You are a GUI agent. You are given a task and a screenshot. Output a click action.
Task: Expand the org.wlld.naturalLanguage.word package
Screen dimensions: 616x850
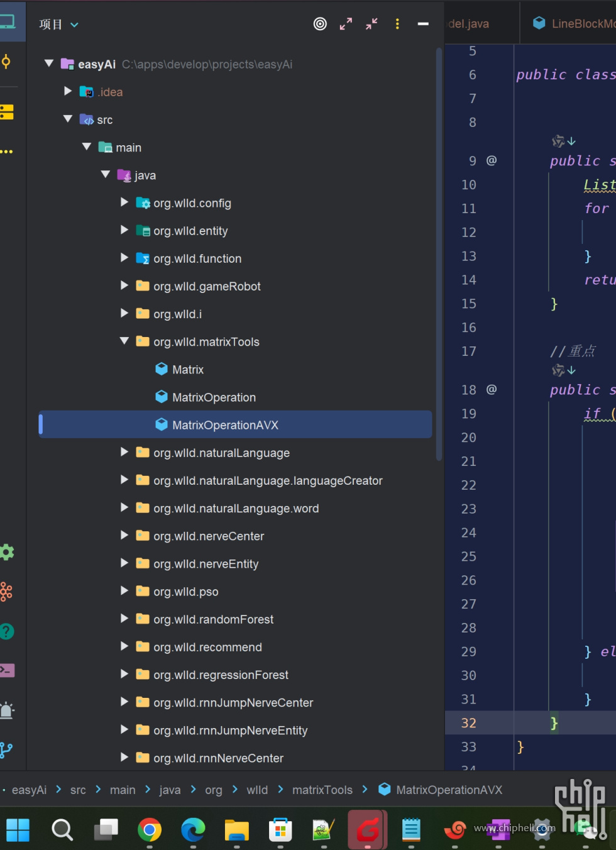click(x=124, y=507)
